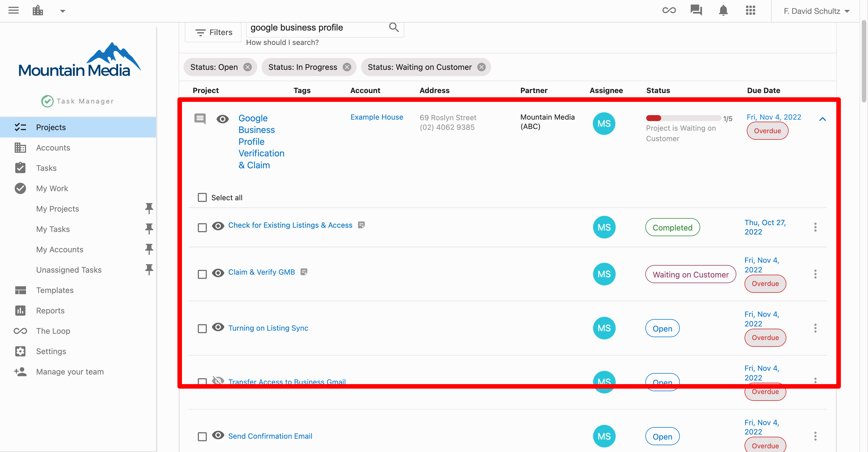868x452 pixels.
Task: Tick checkbox for Send Confirmation Email task
Action: coord(202,436)
